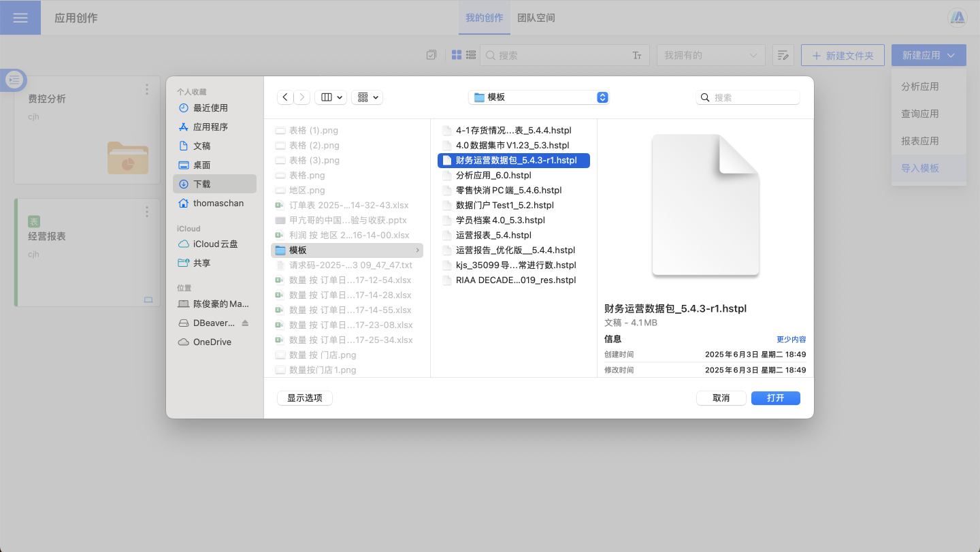The width and height of the screenshot is (980, 552).
Task: Click the batch select checkbox icon
Action: [x=431, y=55]
